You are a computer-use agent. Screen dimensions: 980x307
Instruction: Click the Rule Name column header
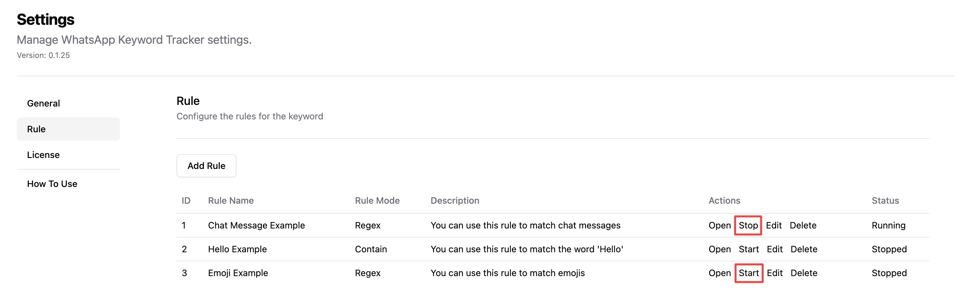(231, 200)
